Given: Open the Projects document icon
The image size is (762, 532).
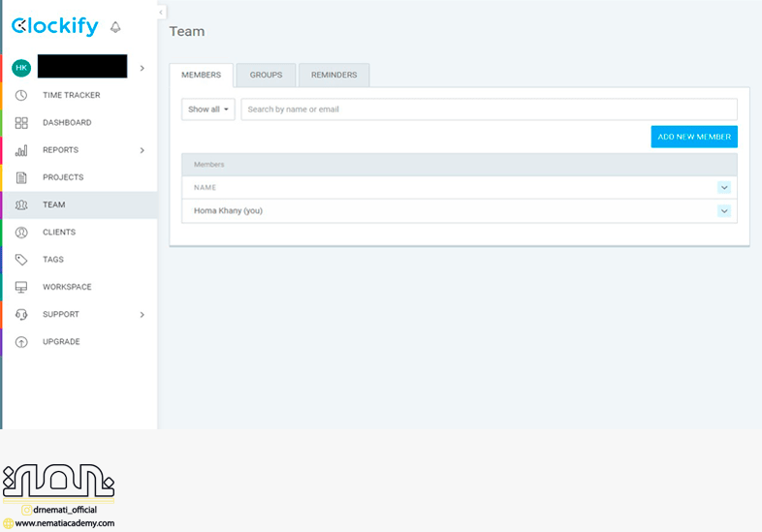Looking at the screenshot, I should coord(21,177).
